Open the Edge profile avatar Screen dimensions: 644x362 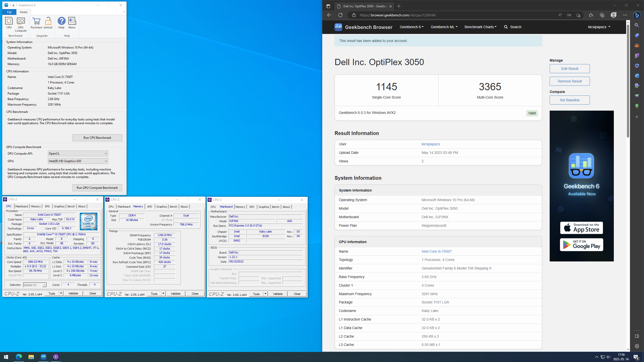coord(614,15)
